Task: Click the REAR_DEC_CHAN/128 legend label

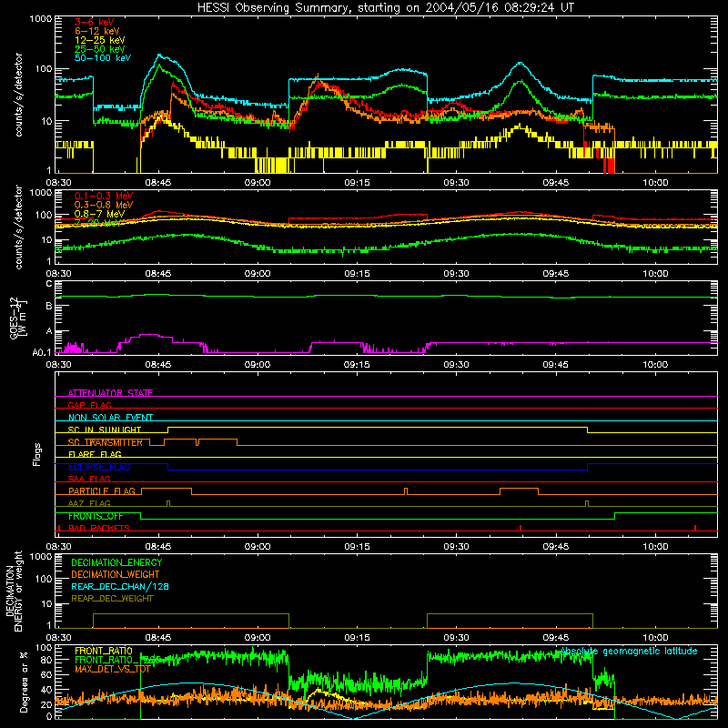Action: point(120,587)
